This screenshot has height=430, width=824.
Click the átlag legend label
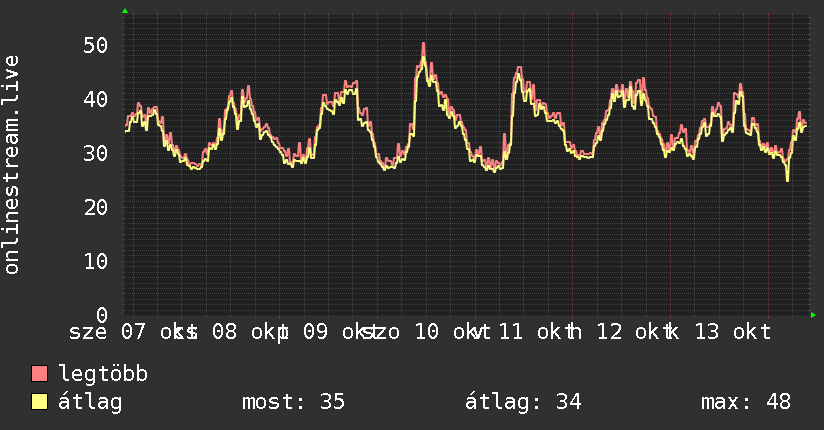90,402
